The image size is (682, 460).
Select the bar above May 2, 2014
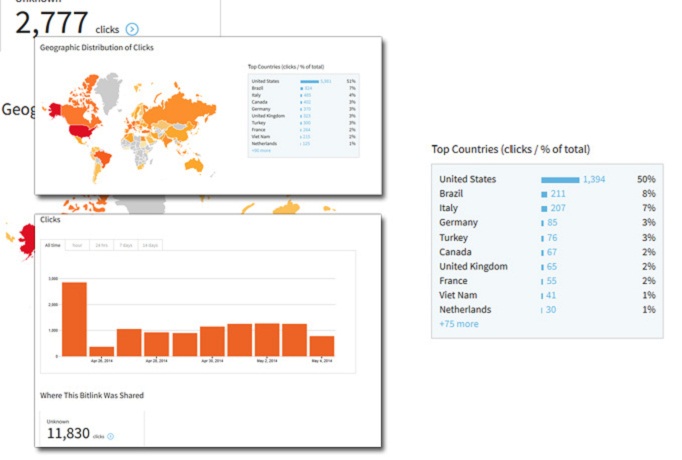[x=267, y=340]
